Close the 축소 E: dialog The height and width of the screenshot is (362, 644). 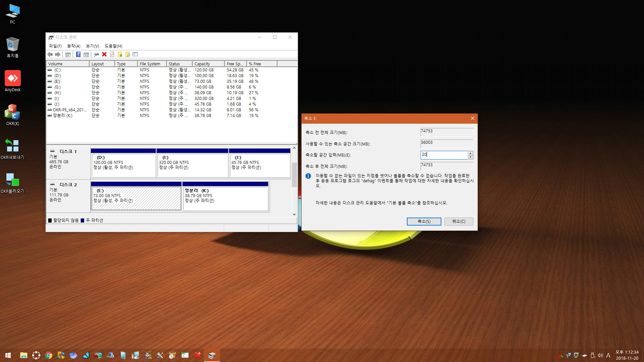pos(472,118)
